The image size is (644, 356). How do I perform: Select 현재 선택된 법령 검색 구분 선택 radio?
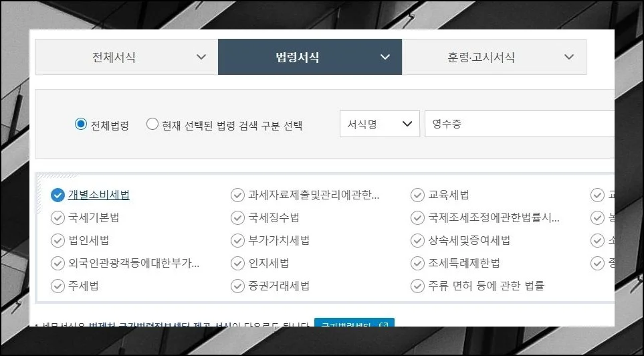tap(152, 124)
